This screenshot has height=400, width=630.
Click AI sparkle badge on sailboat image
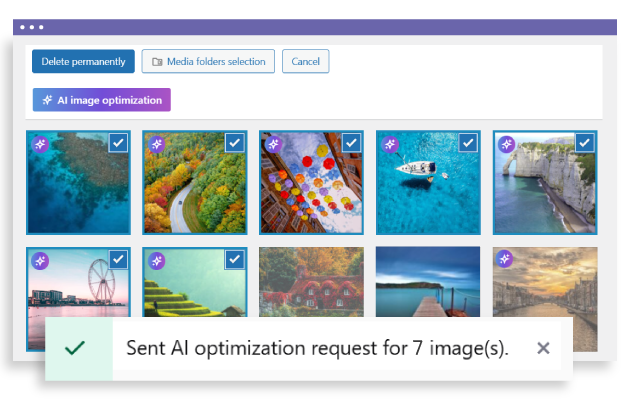click(390, 144)
